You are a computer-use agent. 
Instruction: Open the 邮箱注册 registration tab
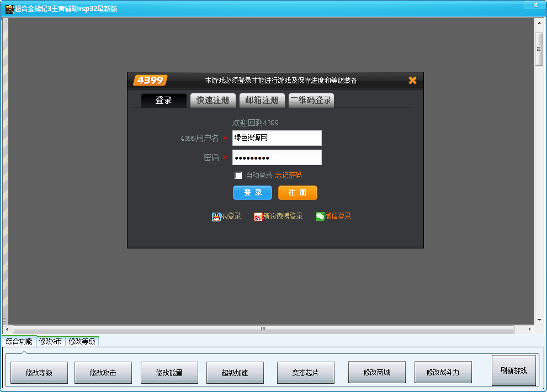[x=262, y=100]
